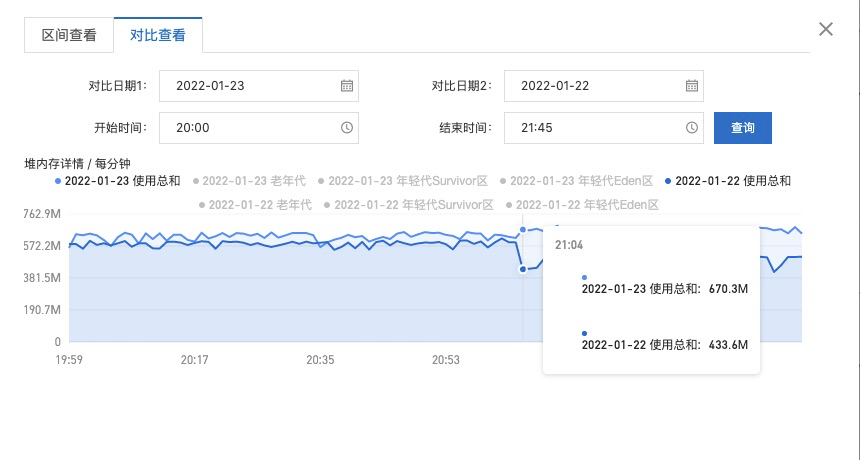Close the comparison dialog
The image size is (860, 460).
pyautogui.click(x=826, y=29)
